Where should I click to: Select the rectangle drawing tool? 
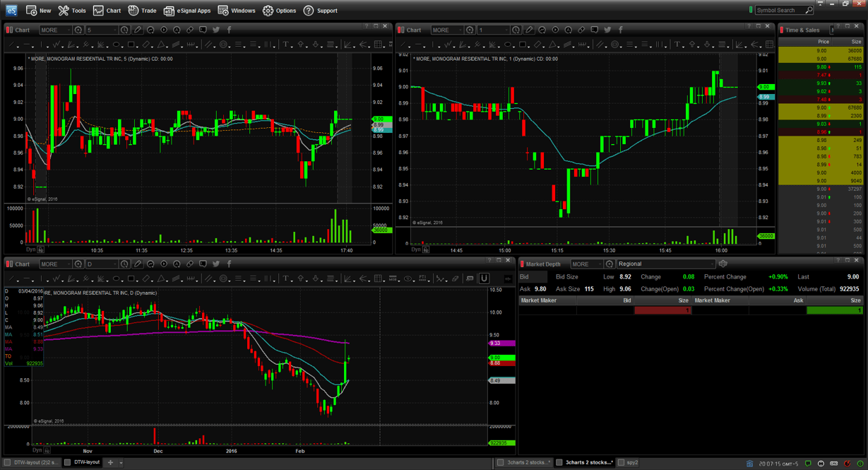point(131,45)
